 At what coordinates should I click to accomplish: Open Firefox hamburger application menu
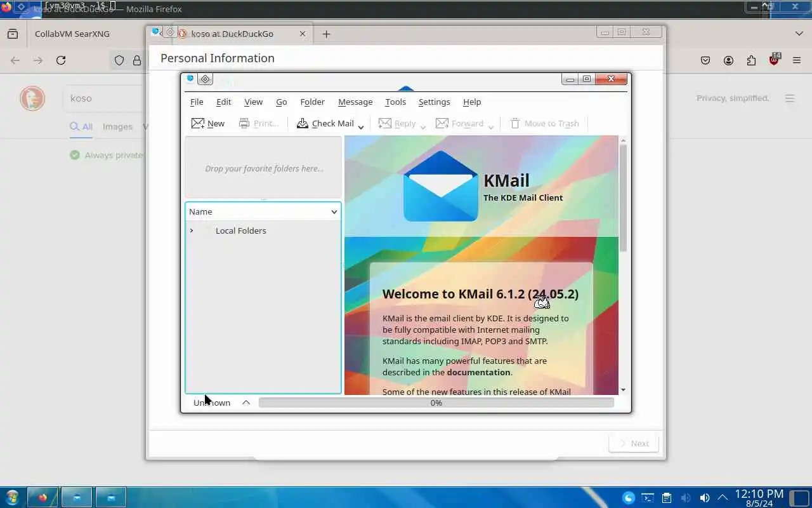click(x=797, y=60)
